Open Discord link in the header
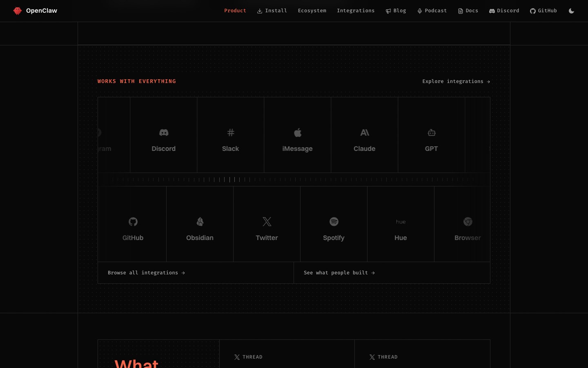Screen dimensions: 588x368 pyautogui.click(x=504, y=11)
